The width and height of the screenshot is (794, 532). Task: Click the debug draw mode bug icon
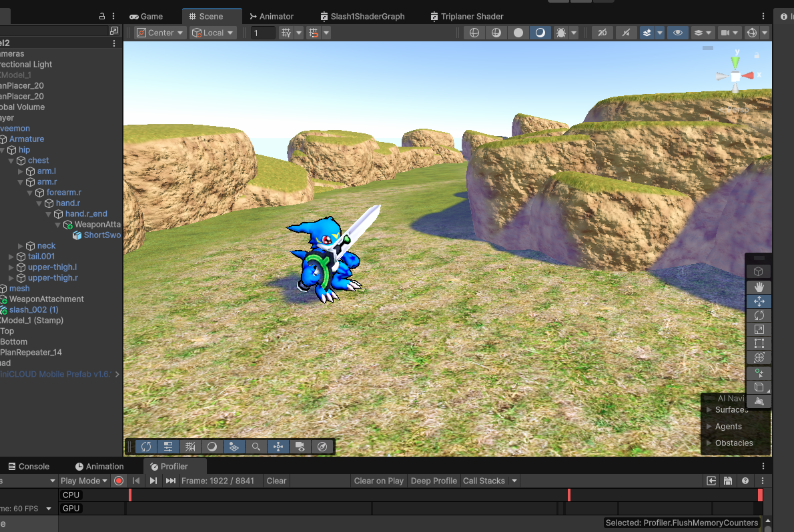coord(560,33)
